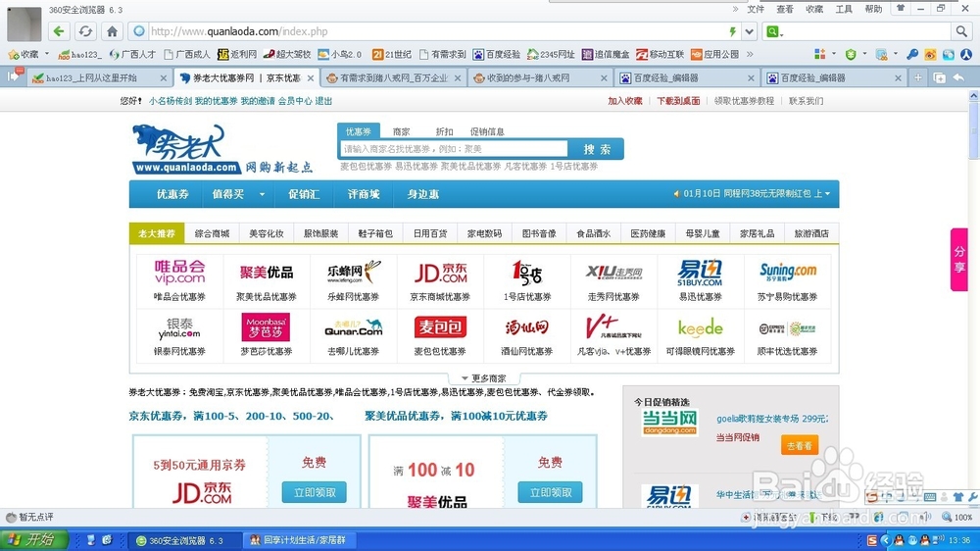The image size is (980, 551).
Task: Expand the bookmarks bar overflow chevron
Action: tap(750, 54)
